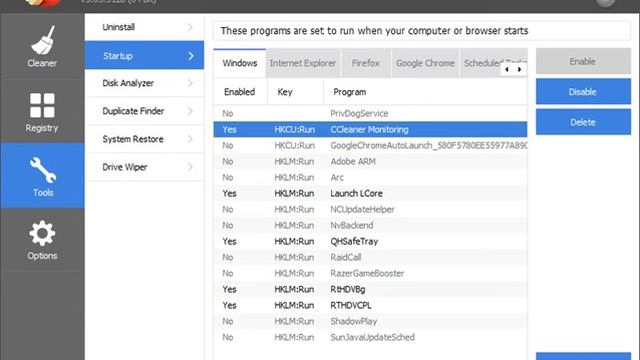Select the RTHDVCPL entry

pyautogui.click(x=370, y=305)
